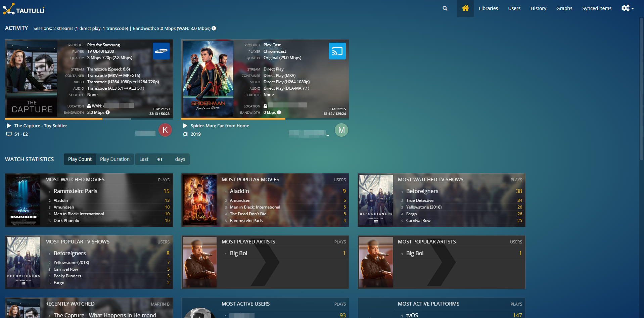Screen dimensions: 644x318
Task: Open the search magnifier icon
Action: click(445, 8)
